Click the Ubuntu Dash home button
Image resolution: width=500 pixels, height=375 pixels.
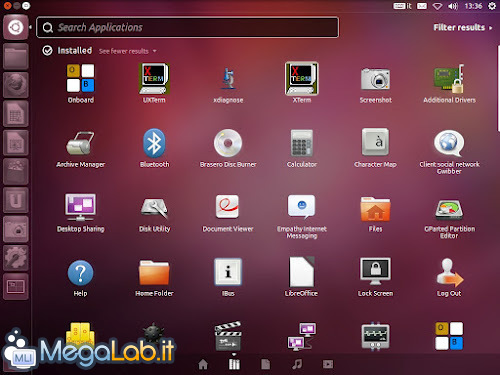coord(16,27)
